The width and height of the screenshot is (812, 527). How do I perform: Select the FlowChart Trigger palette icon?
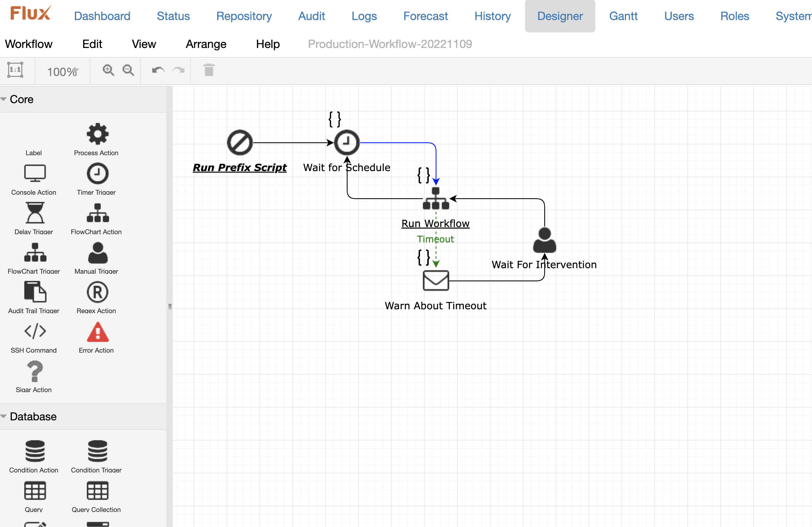click(35, 253)
